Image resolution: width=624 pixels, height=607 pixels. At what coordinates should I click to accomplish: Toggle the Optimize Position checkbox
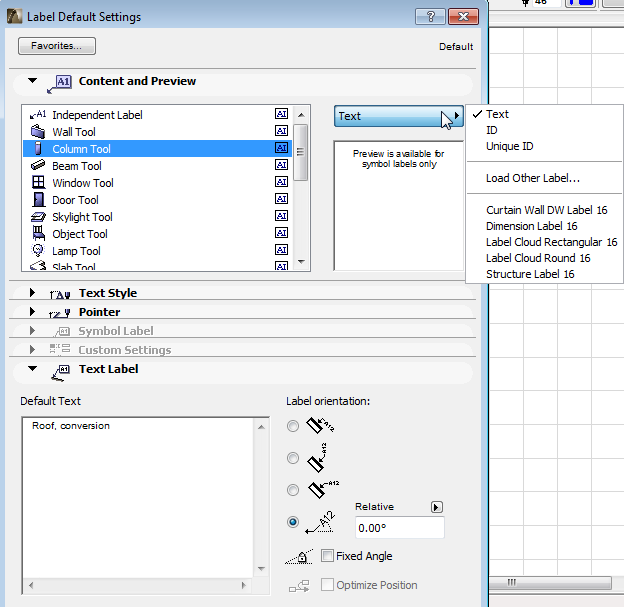pos(327,585)
